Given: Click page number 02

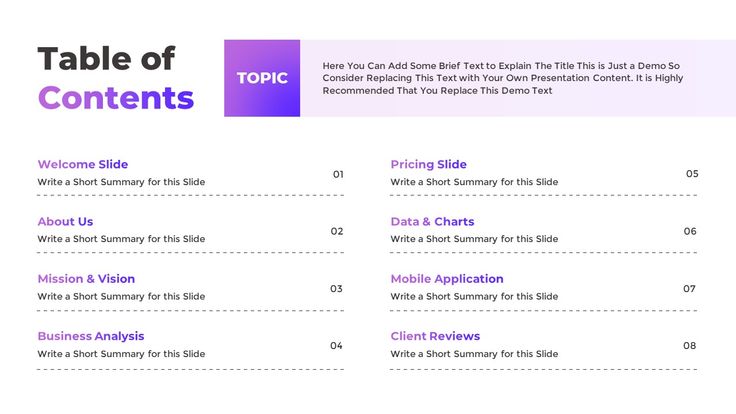Looking at the screenshot, I should pos(337,231).
